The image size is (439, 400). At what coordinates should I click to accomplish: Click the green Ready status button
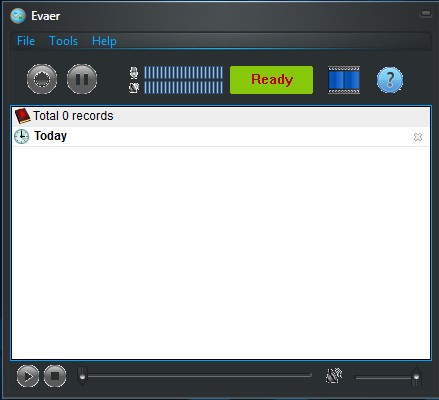272,80
